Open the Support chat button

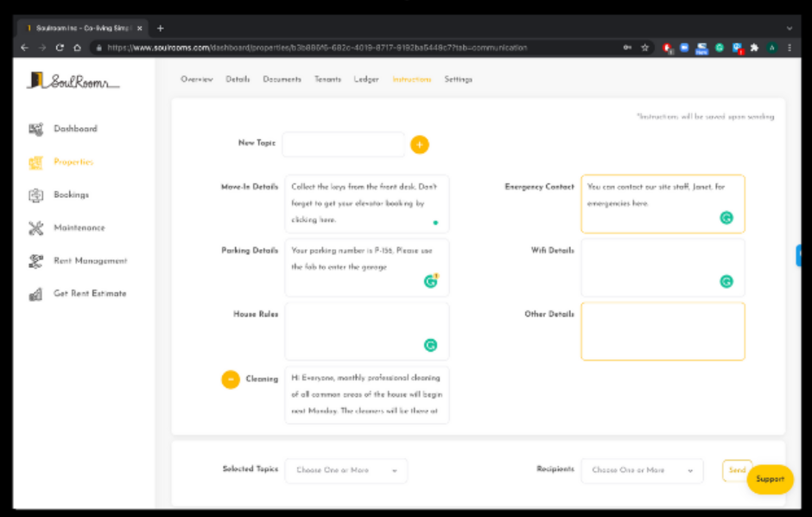[x=770, y=479]
